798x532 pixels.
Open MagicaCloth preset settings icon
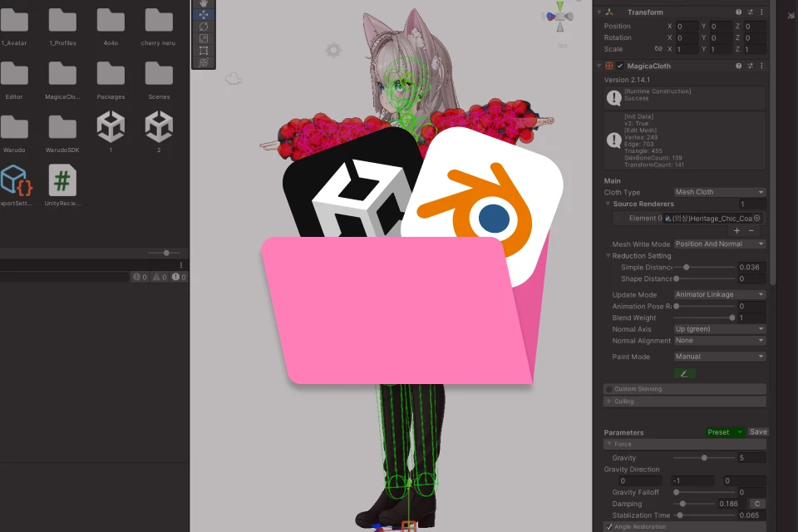(x=750, y=66)
